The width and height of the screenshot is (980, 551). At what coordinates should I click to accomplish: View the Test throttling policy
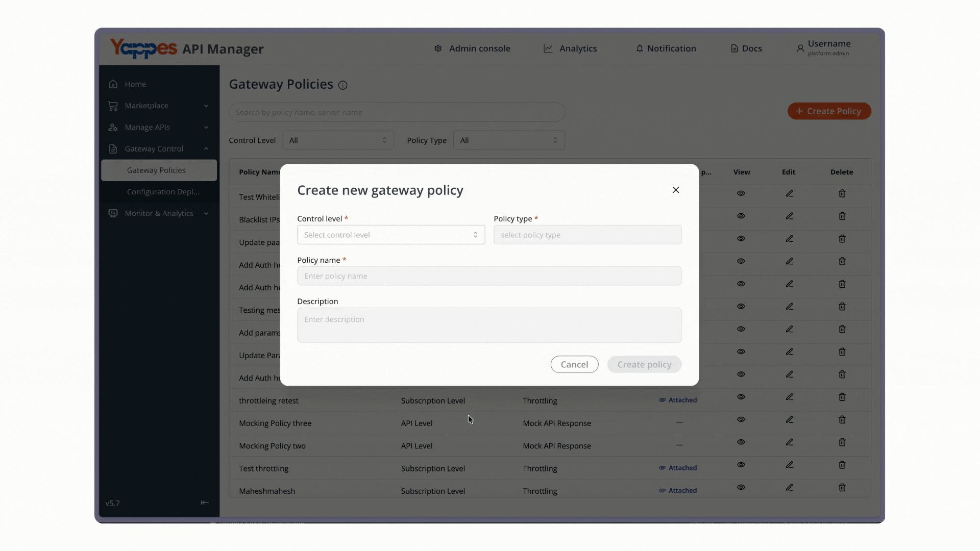[741, 465]
